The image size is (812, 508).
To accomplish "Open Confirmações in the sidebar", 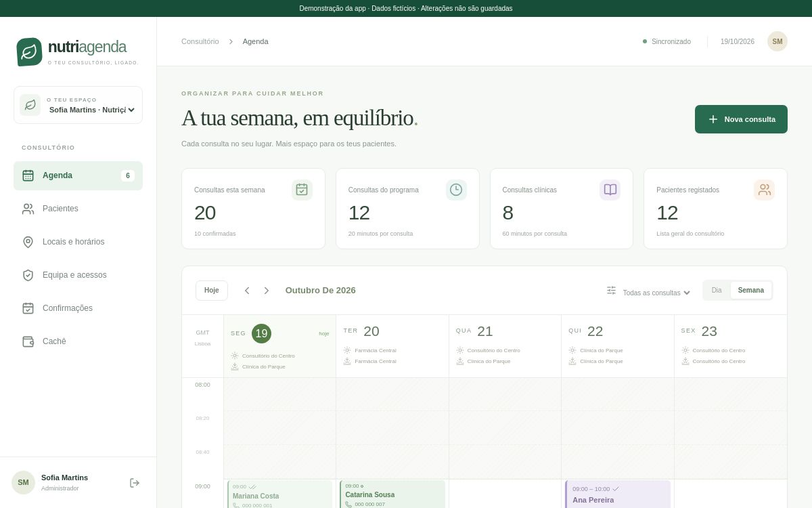I will point(78,308).
